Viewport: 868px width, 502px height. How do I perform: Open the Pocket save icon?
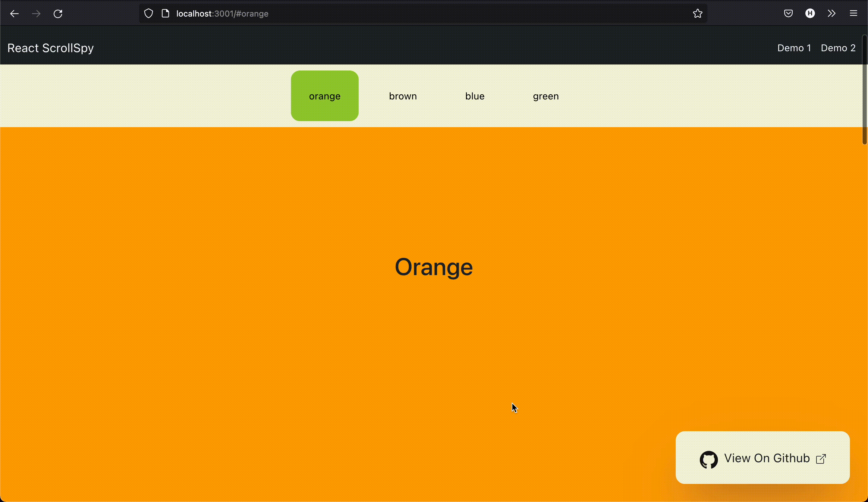[788, 14]
